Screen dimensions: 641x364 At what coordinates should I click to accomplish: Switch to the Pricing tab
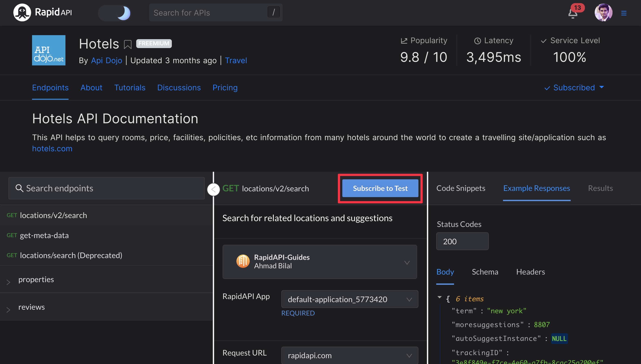pyautogui.click(x=225, y=88)
